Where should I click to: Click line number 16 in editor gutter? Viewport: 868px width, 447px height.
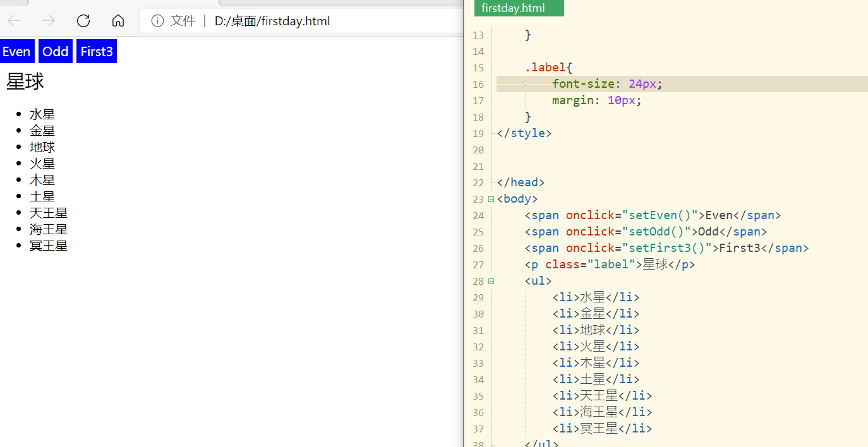point(478,85)
